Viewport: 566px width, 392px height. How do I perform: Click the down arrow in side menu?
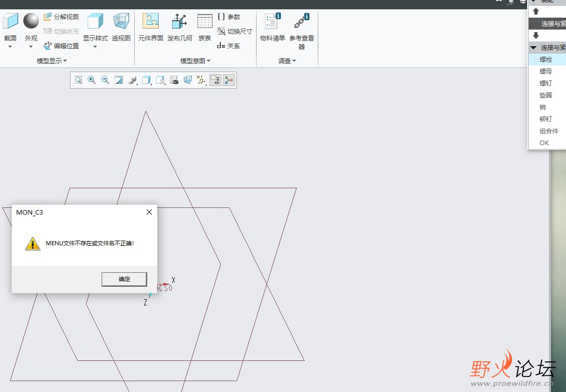536,35
